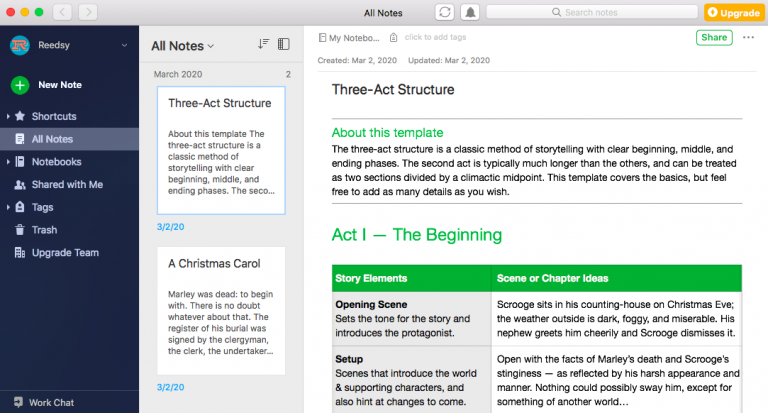Click the cell starting 'Open with the facts'
768x413 pixels.
[616, 380]
